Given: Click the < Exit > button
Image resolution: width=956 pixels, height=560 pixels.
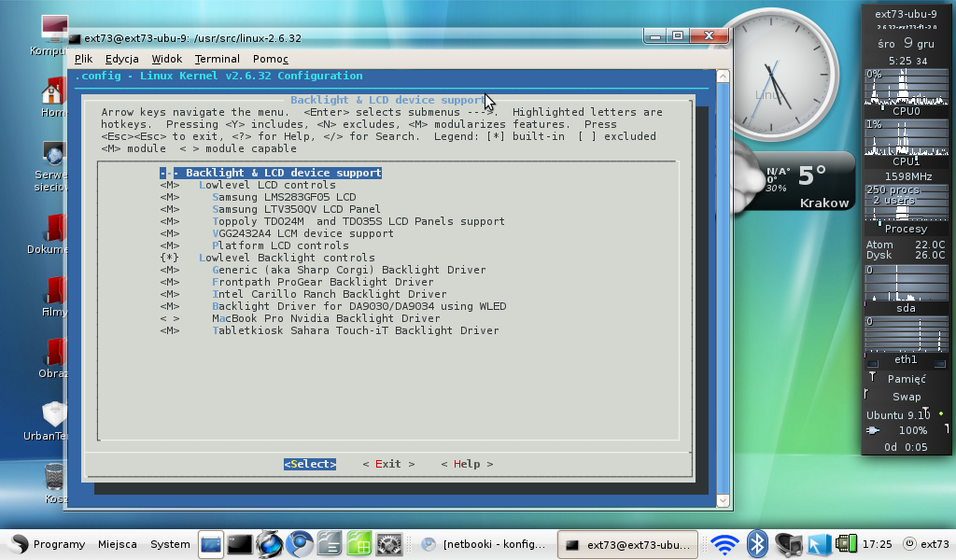Looking at the screenshot, I should click(388, 464).
